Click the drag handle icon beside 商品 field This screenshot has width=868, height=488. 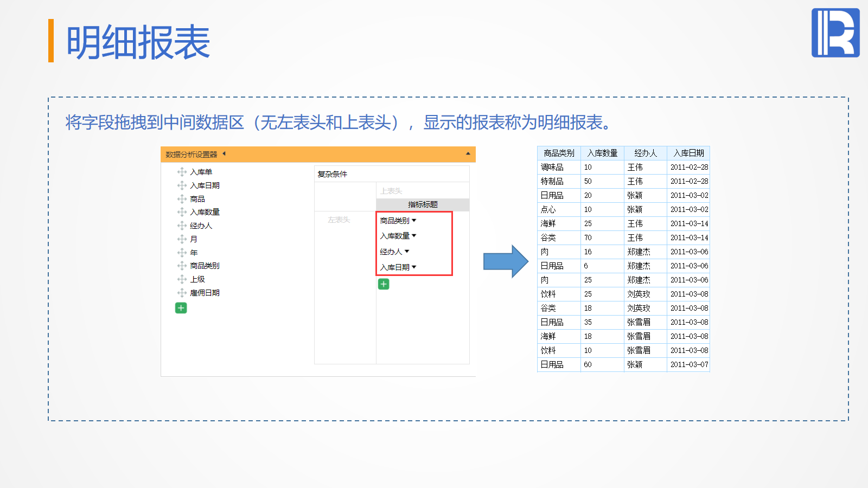tap(182, 199)
